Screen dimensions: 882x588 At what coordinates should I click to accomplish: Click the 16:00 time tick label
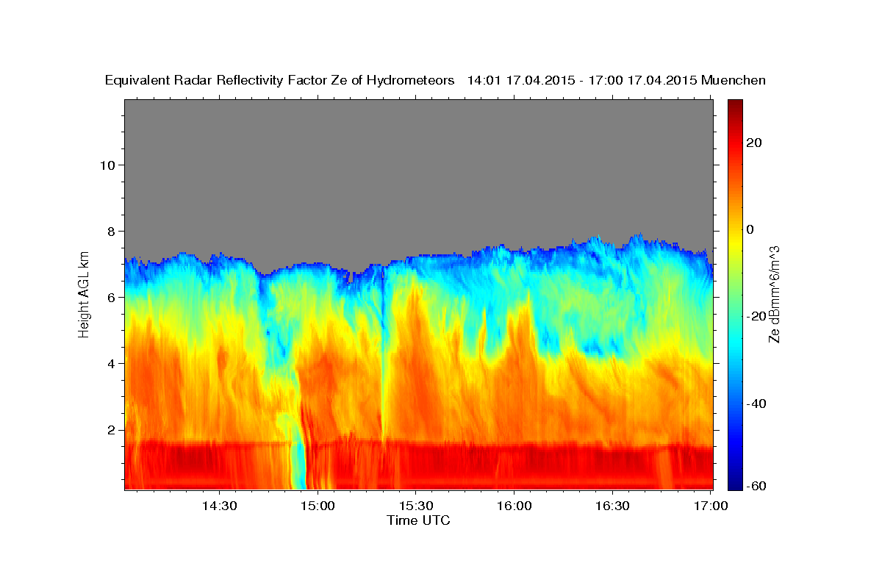[x=514, y=506]
